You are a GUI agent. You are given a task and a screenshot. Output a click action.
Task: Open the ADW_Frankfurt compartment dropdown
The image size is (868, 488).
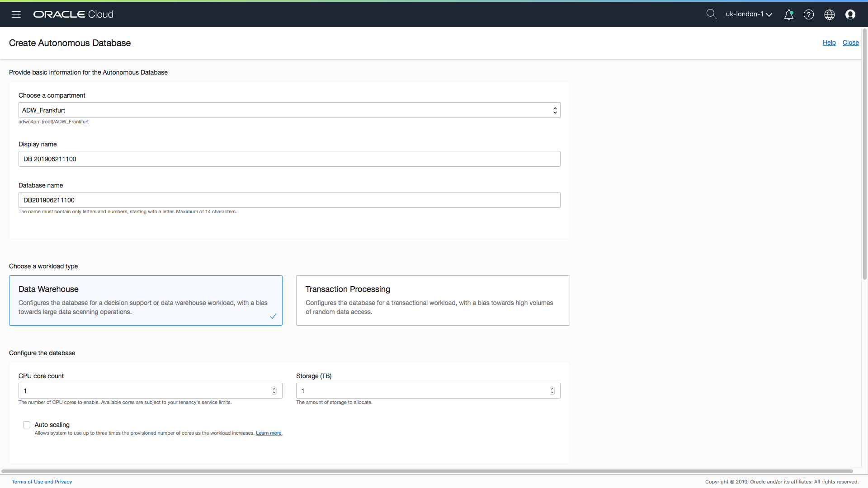[289, 110]
